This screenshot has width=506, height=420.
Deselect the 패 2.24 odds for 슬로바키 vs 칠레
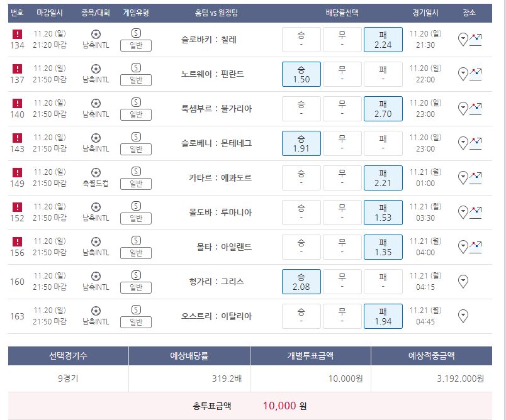point(383,40)
